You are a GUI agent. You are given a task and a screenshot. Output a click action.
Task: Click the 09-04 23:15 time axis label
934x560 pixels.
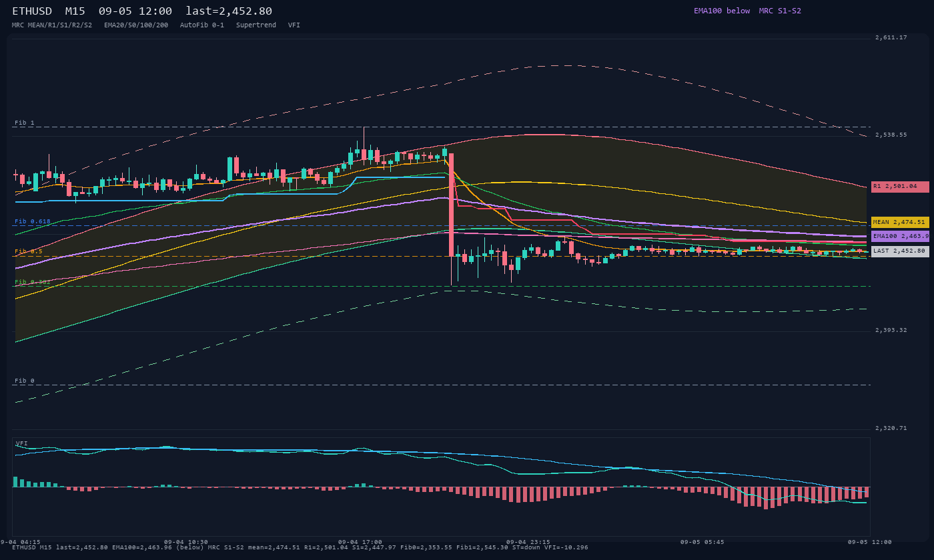click(528, 542)
